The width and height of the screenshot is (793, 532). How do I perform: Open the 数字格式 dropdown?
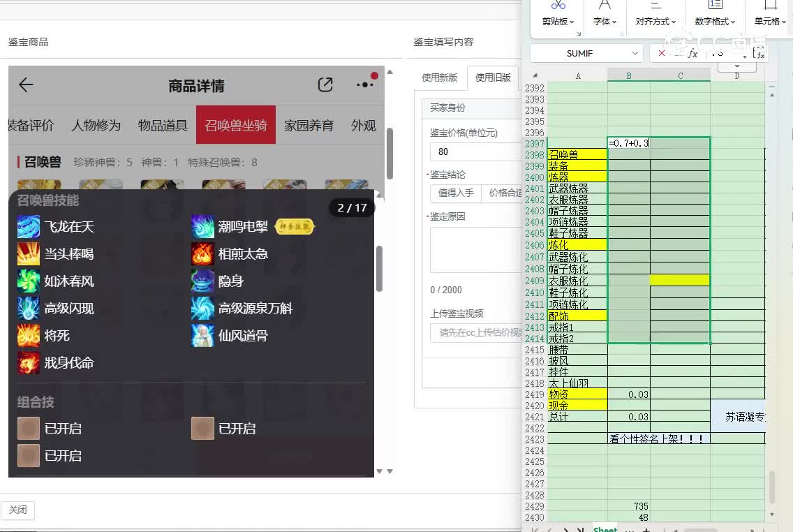point(715,22)
